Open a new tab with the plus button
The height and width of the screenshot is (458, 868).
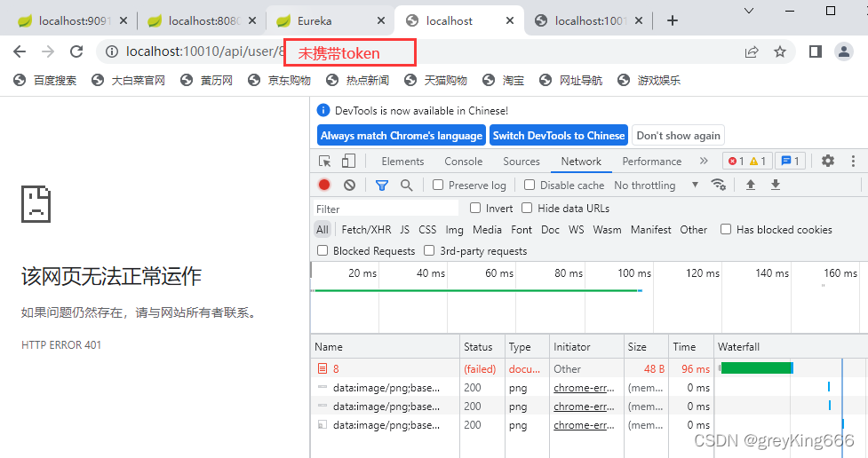672,20
